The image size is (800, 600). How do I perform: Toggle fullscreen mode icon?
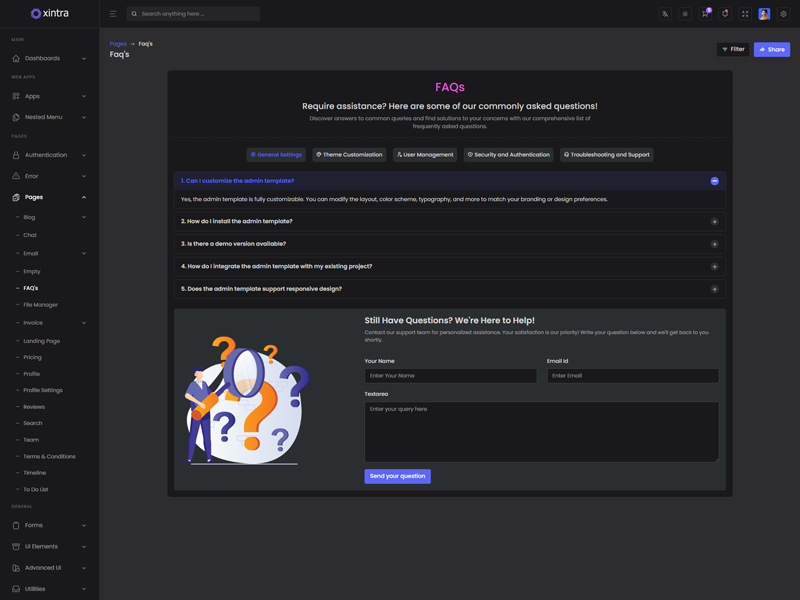pyautogui.click(x=745, y=14)
